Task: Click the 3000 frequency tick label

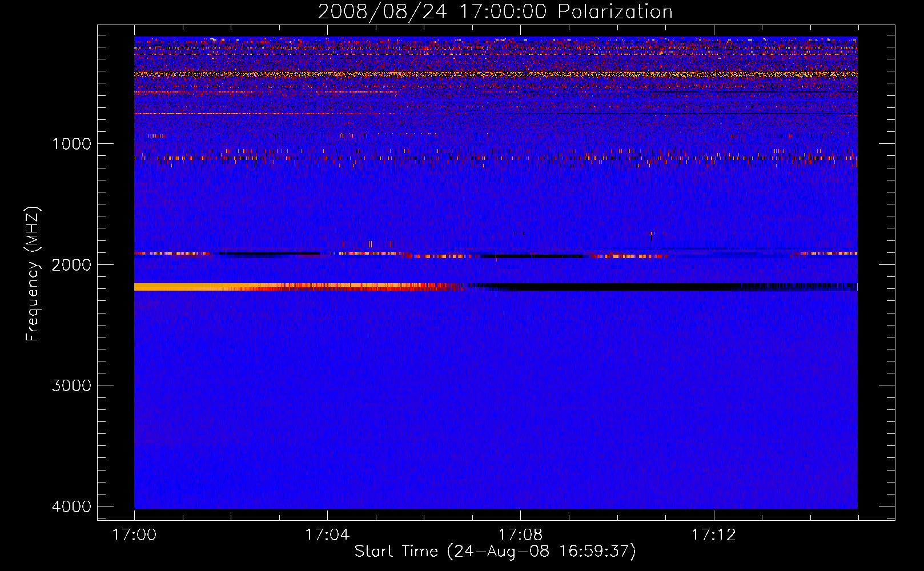Action: tap(71, 385)
